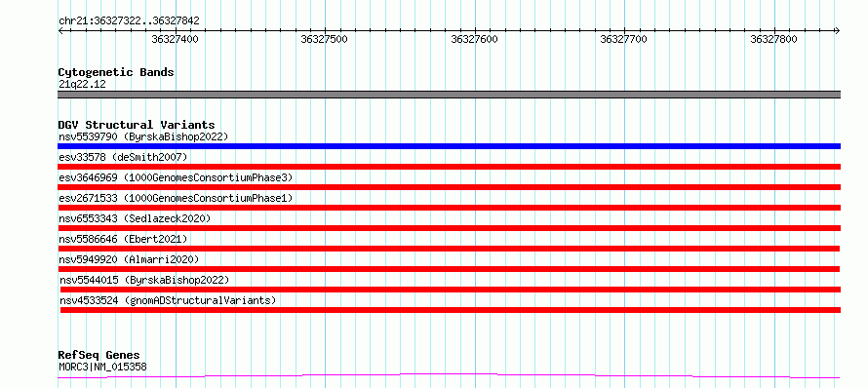Click the red nsv4533524 variant bar
Viewport: 868px width, 388px height.
[x=450, y=310]
